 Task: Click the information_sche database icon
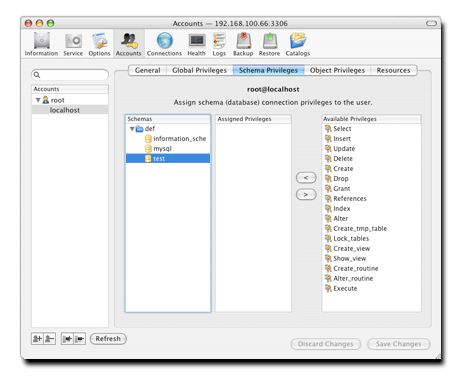[148, 139]
